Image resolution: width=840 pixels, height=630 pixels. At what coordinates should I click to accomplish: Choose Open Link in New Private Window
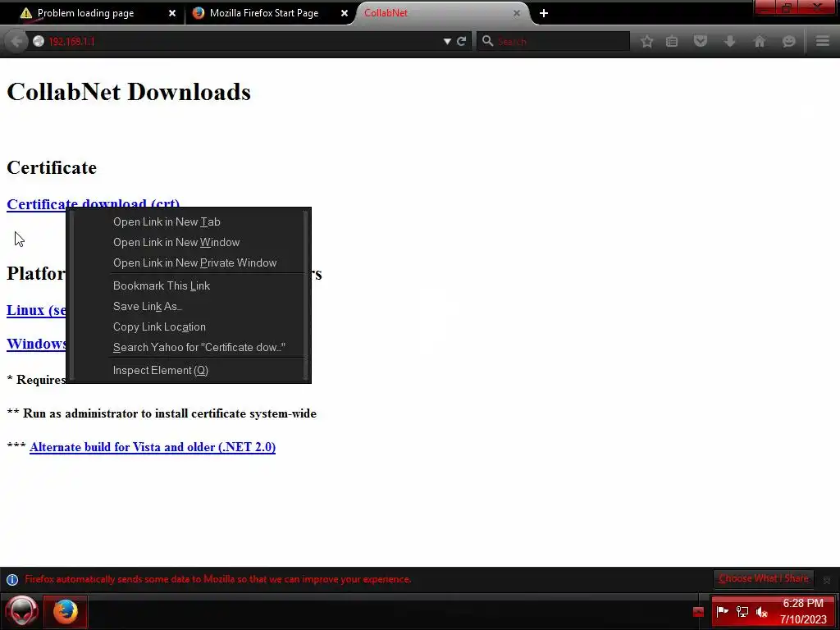pos(188,262)
